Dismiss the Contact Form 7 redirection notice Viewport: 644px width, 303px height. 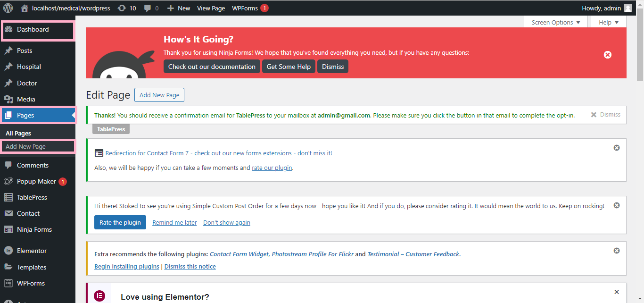click(x=616, y=148)
